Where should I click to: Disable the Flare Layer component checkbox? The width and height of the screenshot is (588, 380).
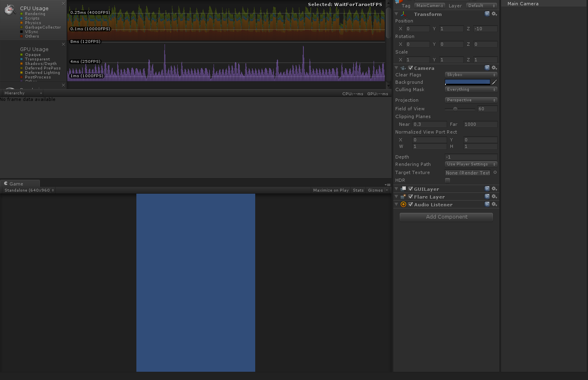410,197
